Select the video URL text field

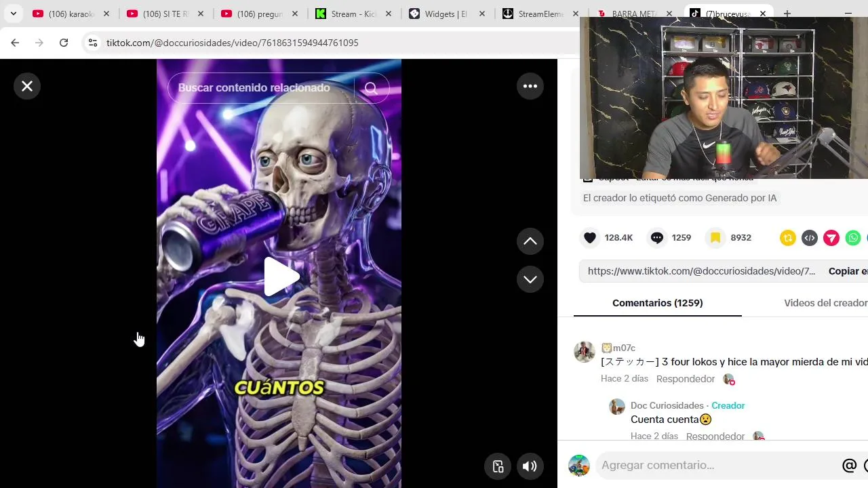pos(701,271)
